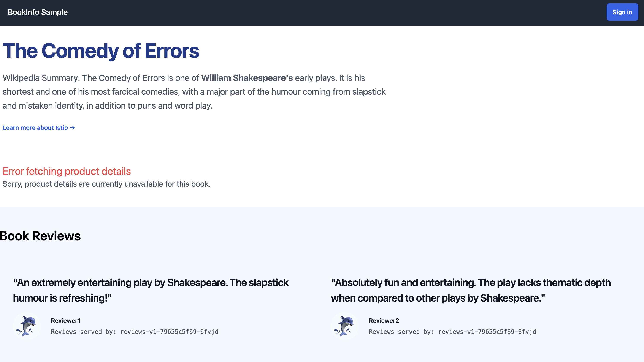This screenshot has width=644, height=362.
Task: Click the Sign in button
Action: (x=622, y=12)
